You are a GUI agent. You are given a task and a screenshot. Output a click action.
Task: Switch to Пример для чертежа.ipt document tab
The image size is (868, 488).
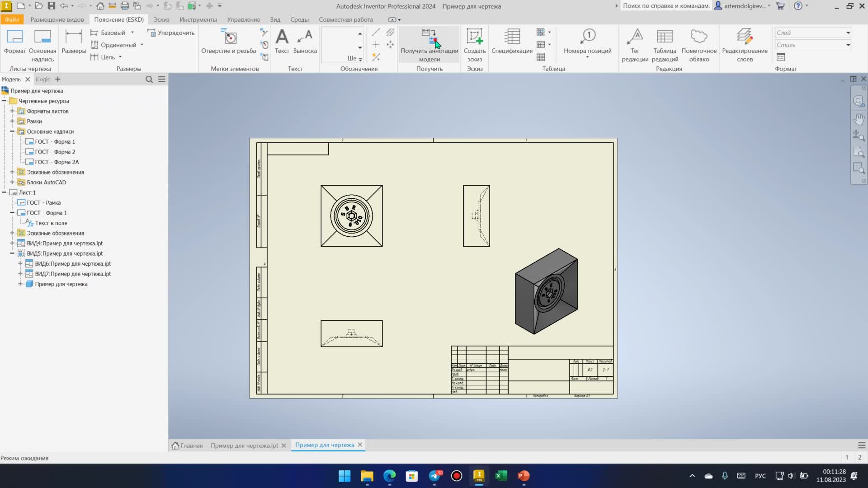pyautogui.click(x=244, y=446)
